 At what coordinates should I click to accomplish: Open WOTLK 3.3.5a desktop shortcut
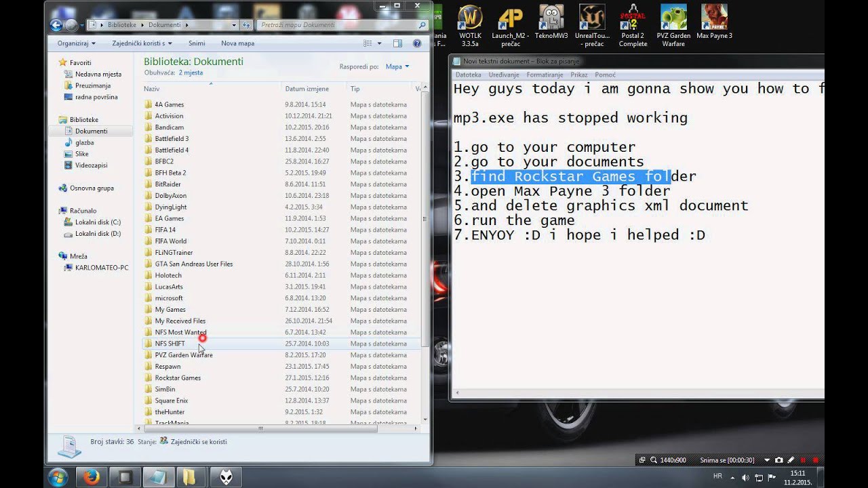click(469, 25)
